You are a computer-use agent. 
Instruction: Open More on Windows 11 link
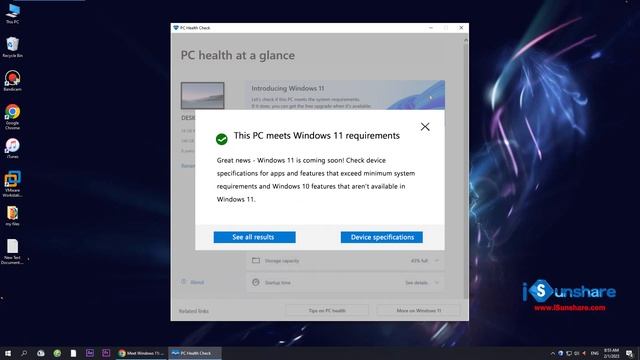(x=419, y=311)
